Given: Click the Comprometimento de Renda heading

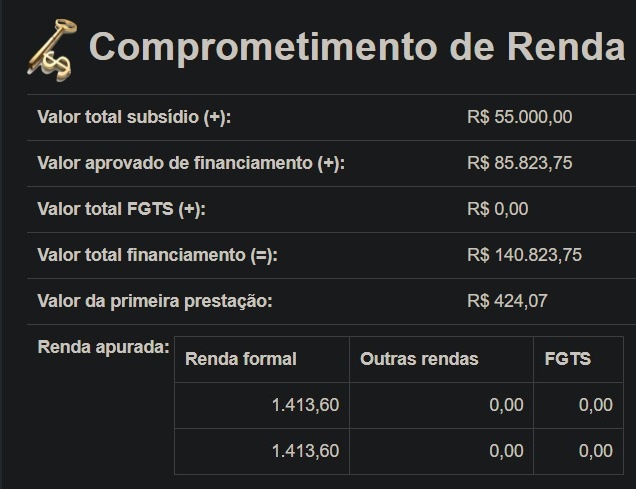Looking at the screenshot, I should tap(357, 47).
